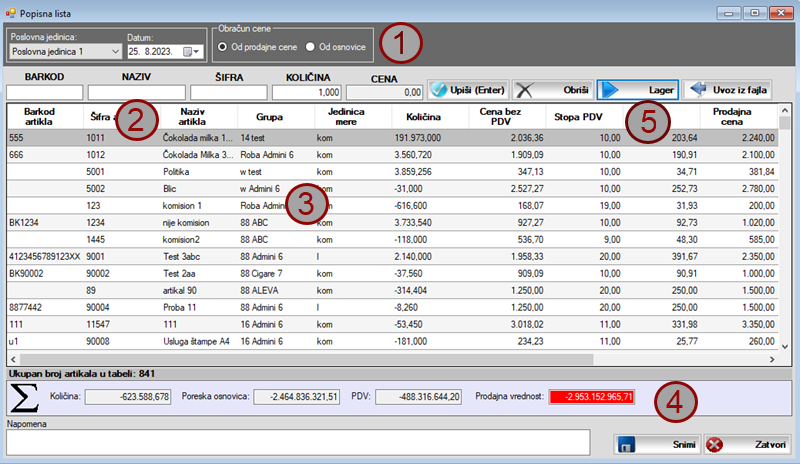
Task: Click the Lager button
Action: click(638, 90)
